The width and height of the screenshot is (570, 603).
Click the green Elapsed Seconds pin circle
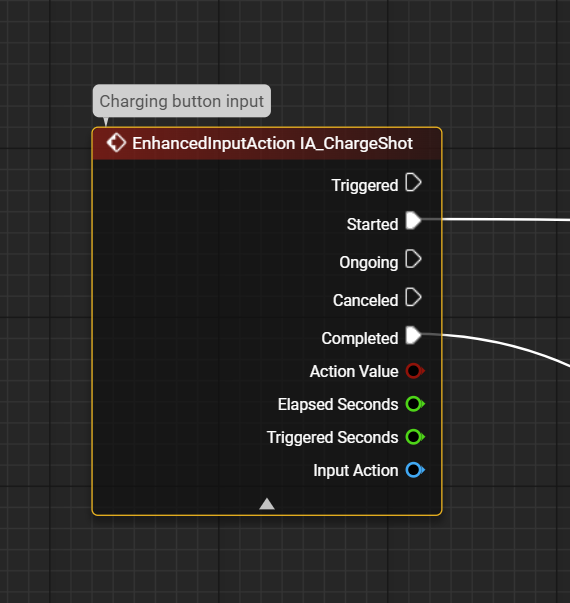[414, 404]
